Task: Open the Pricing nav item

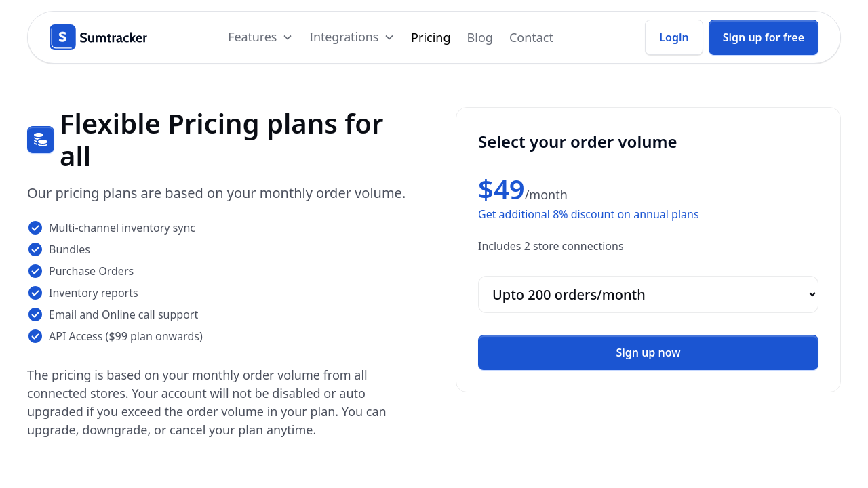Action: pyautogui.click(x=431, y=37)
